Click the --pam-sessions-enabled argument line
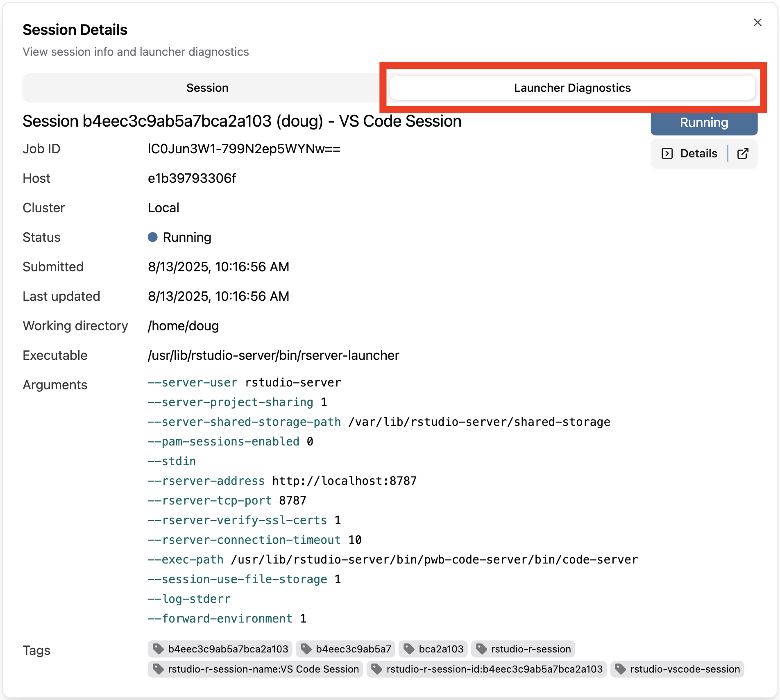 point(231,441)
